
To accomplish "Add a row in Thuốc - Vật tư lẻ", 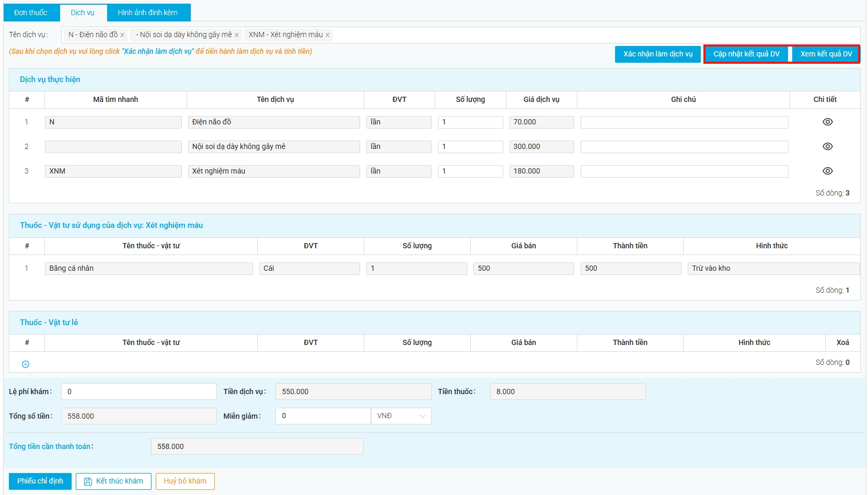I will [x=26, y=364].
